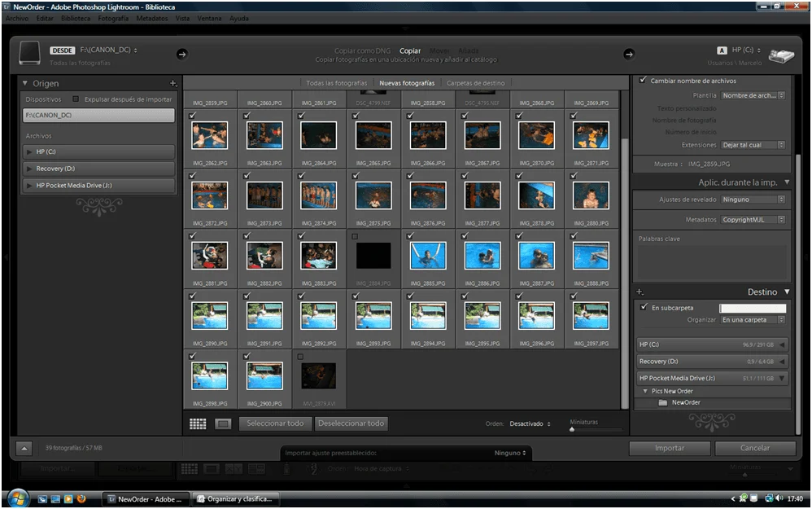812x509 pixels.
Task: Collapse the Aplic. durante la imp. panel
Action: click(787, 182)
